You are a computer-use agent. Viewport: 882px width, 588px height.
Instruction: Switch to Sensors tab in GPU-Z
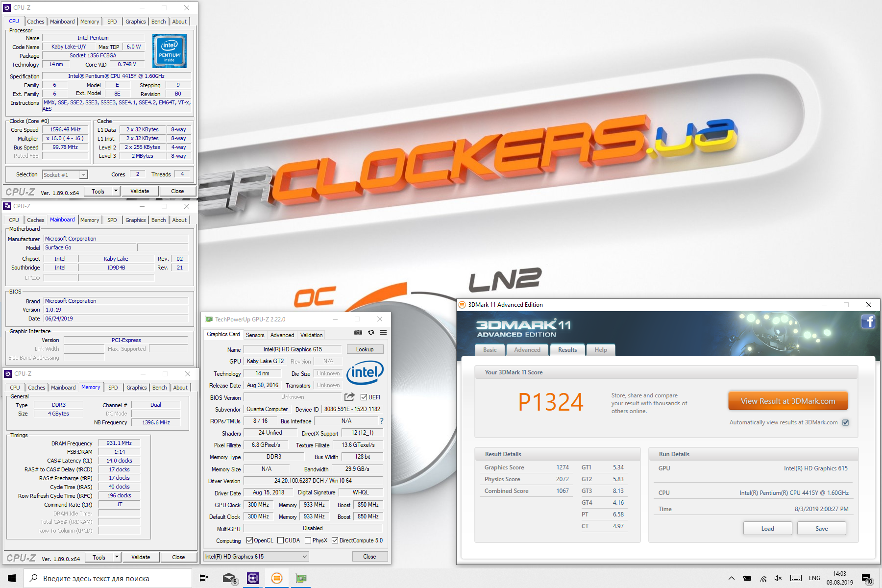(x=255, y=335)
